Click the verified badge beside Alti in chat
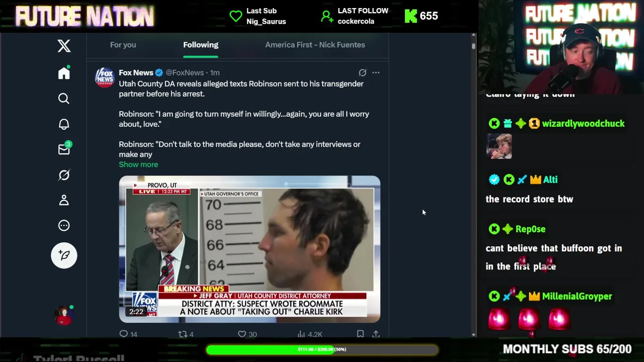The image size is (644, 362). [x=494, y=179]
